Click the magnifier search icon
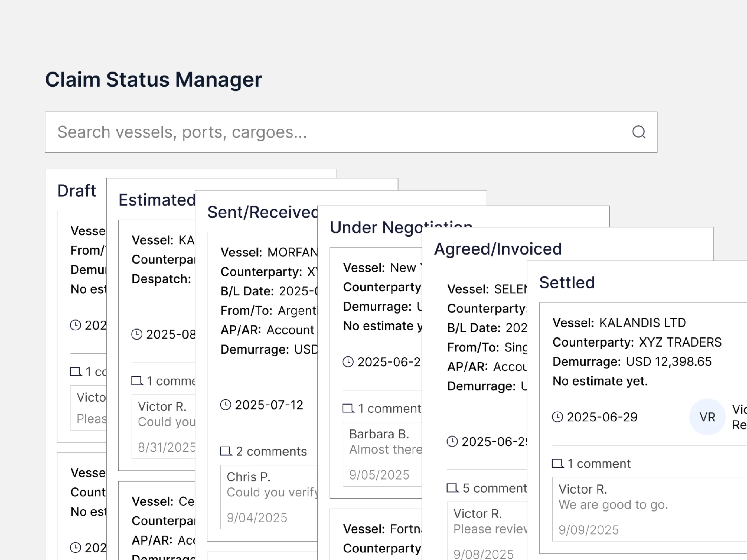Viewport: 747px width, 560px height. click(638, 132)
